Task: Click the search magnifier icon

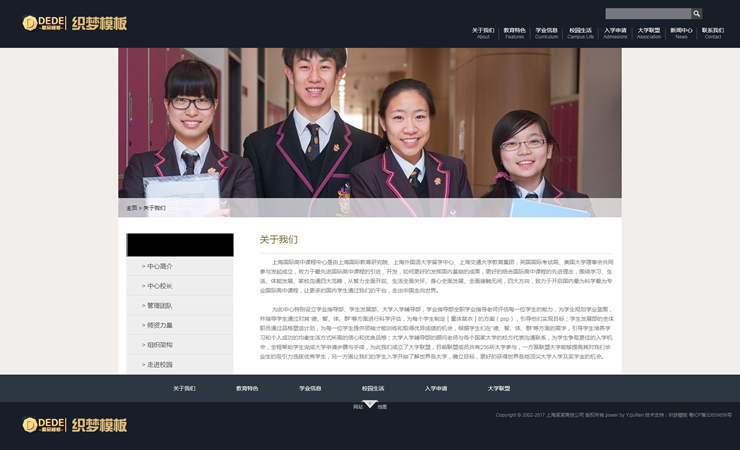Action: (696, 14)
